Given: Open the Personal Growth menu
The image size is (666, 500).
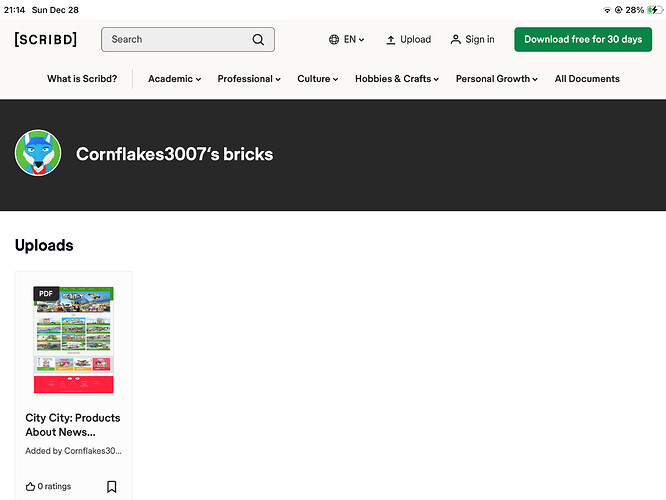Looking at the screenshot, I should [x=496, y=79].
